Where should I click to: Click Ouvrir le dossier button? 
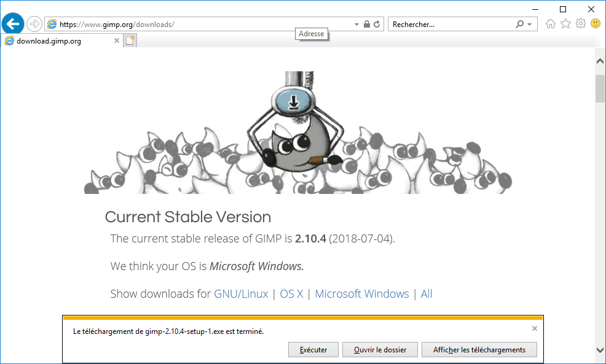pyautogui.click(x=380, y=350)
